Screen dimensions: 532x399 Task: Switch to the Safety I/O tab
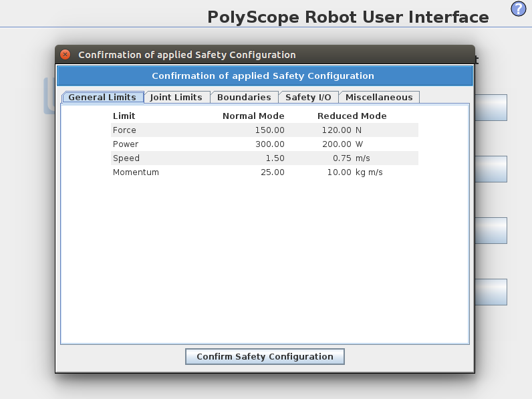pos(308,98)
